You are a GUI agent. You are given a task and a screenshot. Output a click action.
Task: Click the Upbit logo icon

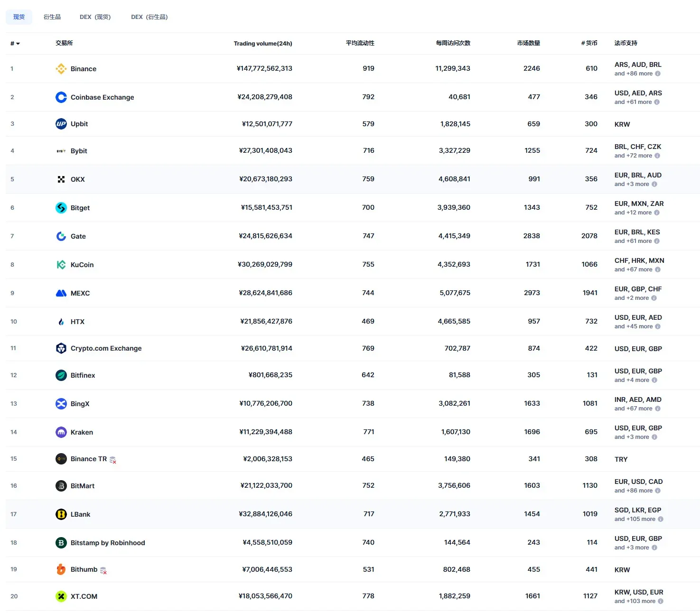coord(61,124)
